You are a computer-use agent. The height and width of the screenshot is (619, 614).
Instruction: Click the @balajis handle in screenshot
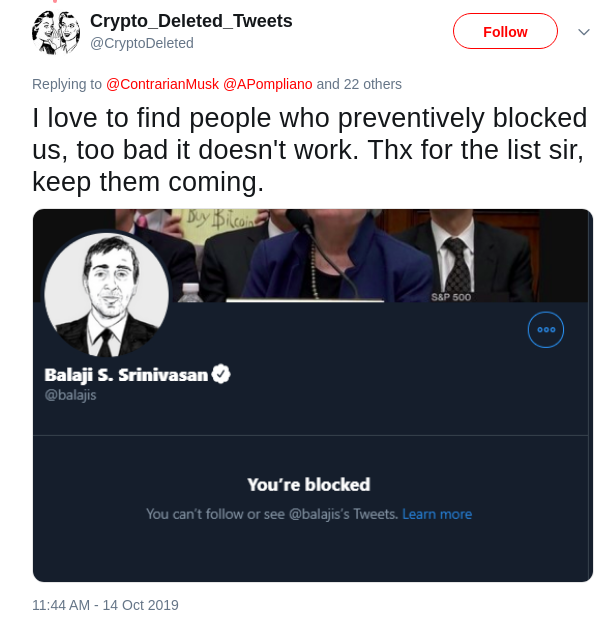[x=70, y=395]
